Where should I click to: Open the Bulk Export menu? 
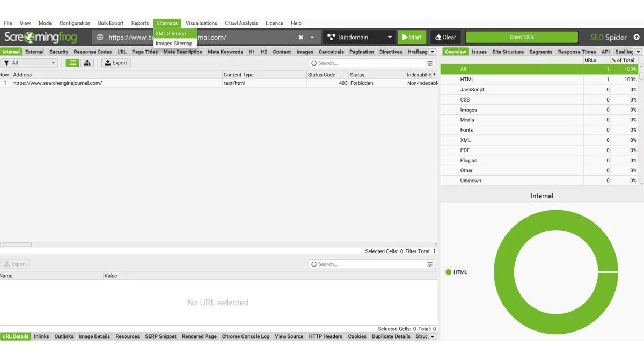111,23
